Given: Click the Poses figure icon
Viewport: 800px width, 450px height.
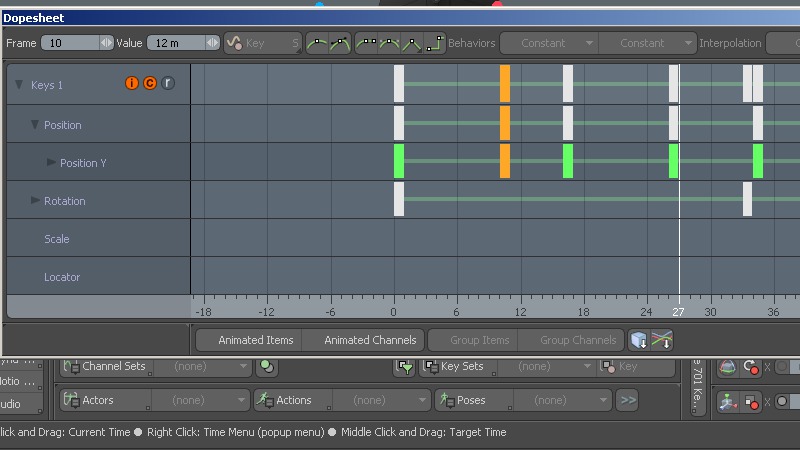Looking at the screenshot, I should pos(444,400).
